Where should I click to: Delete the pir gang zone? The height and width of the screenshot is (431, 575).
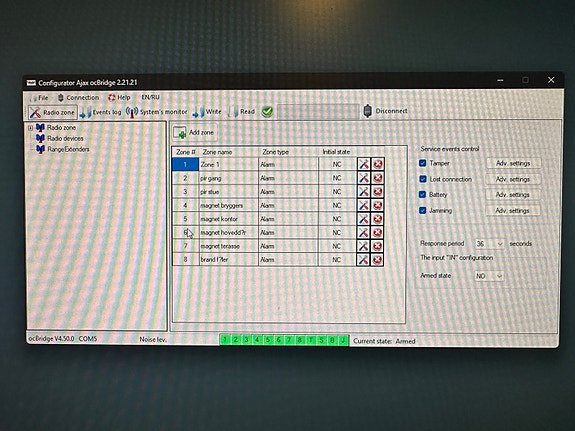coord(378,178)
